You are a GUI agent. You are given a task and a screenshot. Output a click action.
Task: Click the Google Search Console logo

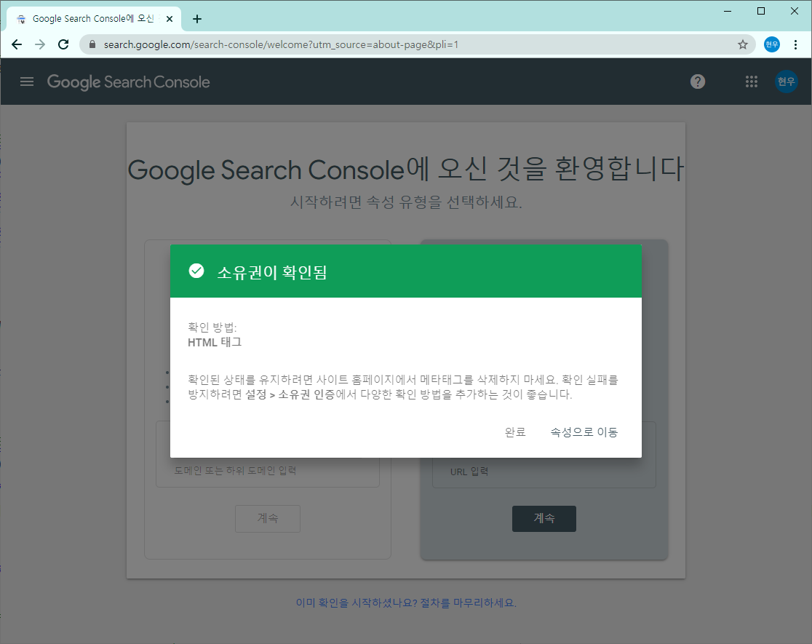[129, 82]
